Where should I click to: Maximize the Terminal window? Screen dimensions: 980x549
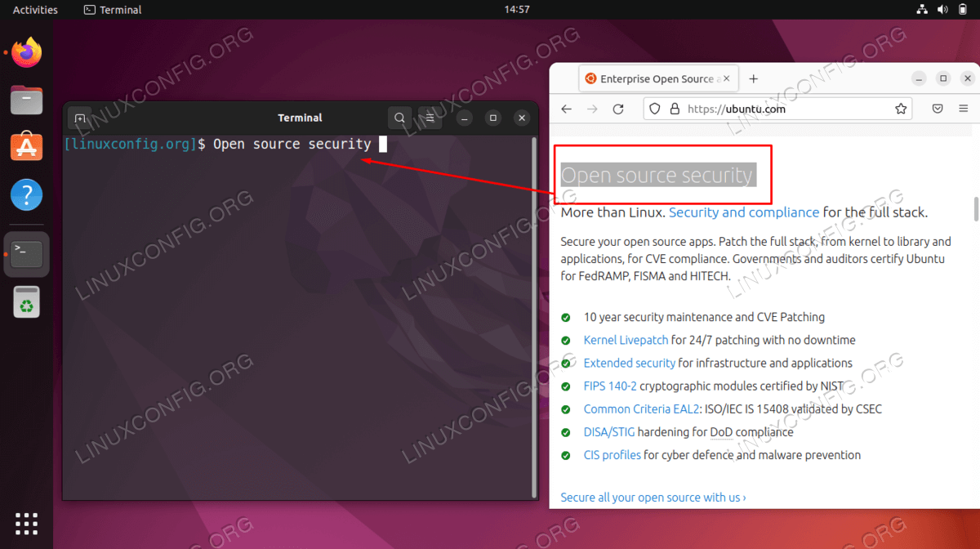click(x=493, y=118)
